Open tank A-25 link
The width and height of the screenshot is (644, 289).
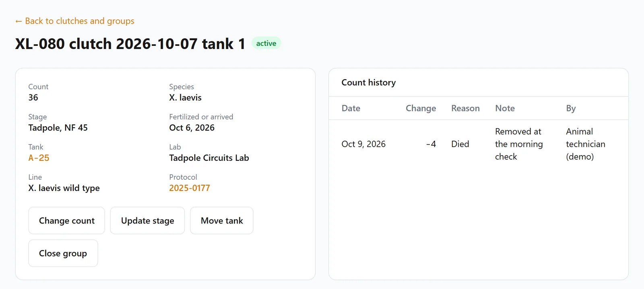39,158
